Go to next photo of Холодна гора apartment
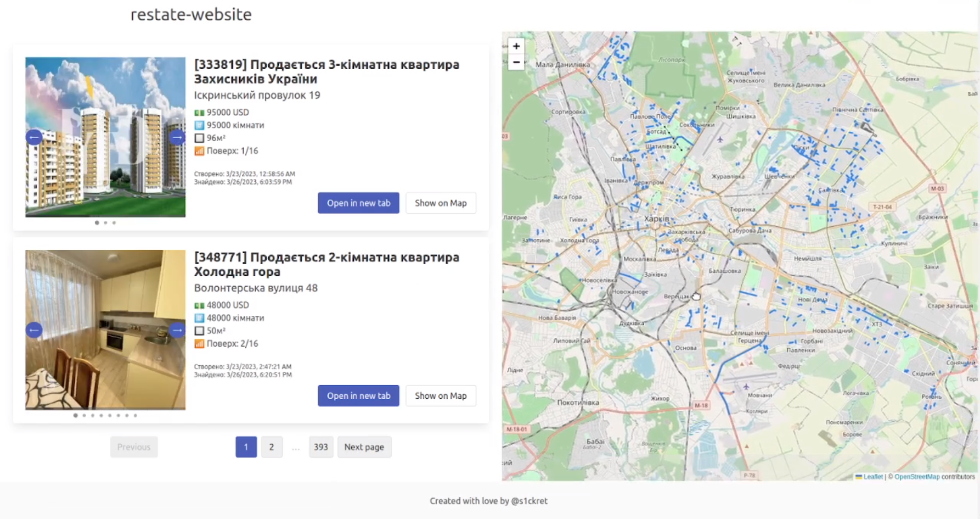Image resolution: width=980 pixels, height=519 pixels. 177,330
